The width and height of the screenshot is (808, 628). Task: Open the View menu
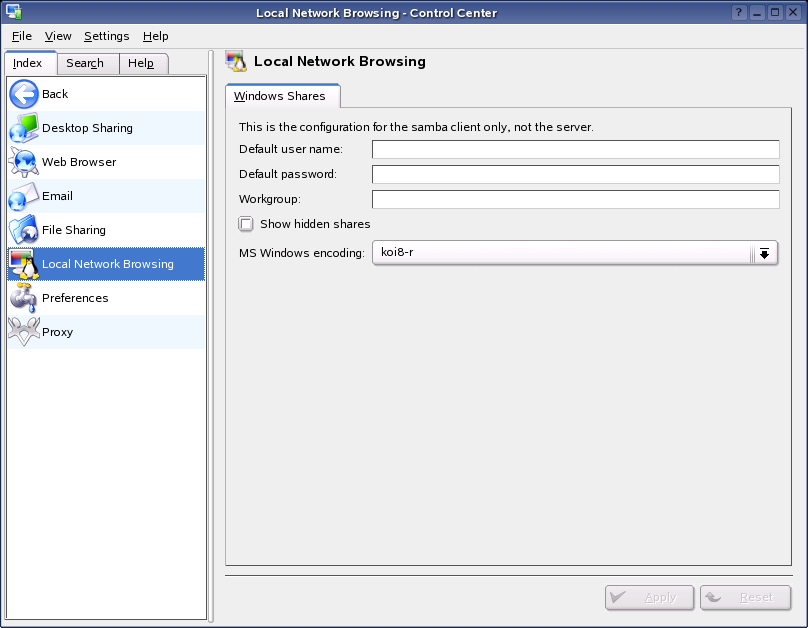[58, 36]
